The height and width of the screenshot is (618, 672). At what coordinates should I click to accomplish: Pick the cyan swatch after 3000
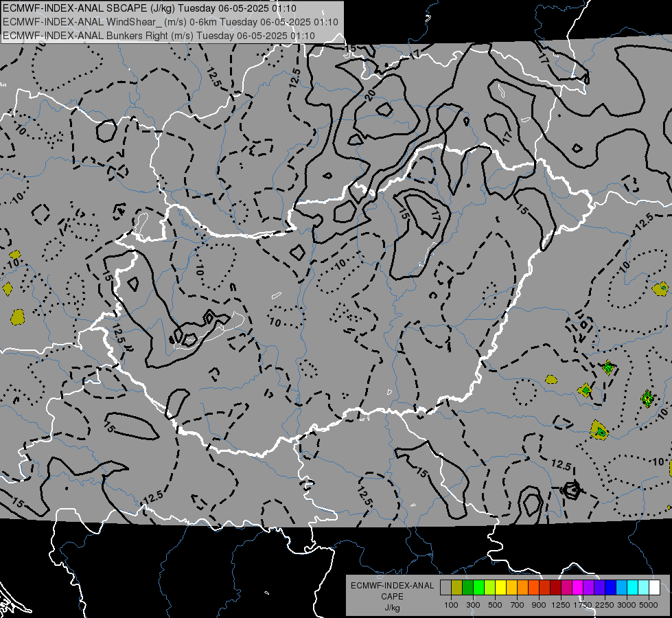click(x=633, y=588)
